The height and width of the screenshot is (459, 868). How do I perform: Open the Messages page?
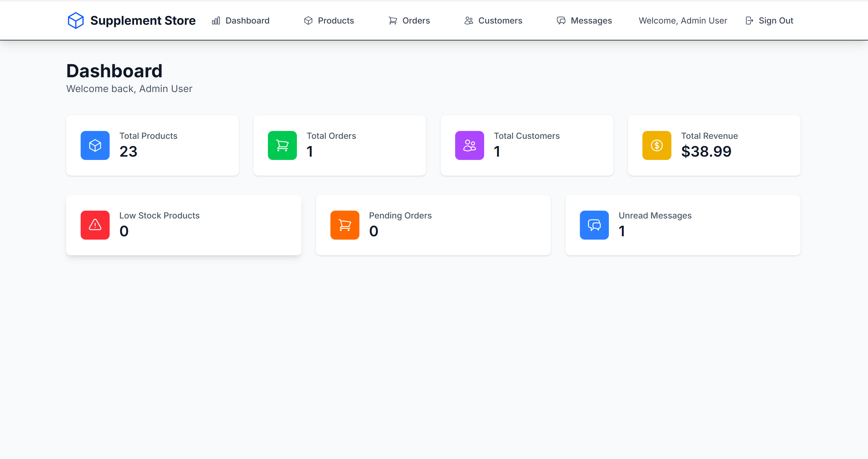(584, 21)
